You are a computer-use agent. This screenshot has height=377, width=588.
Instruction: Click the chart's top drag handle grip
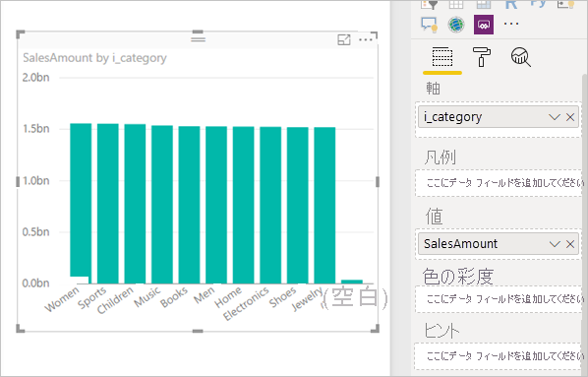[x=198, y=38]
